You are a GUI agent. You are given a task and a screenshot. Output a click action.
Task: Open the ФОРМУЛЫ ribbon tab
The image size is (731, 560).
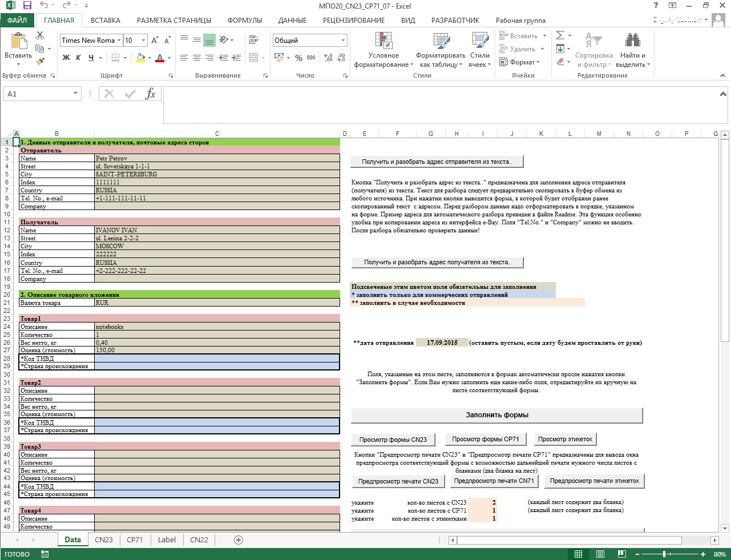pyautogui.click(x=244, y=20)
